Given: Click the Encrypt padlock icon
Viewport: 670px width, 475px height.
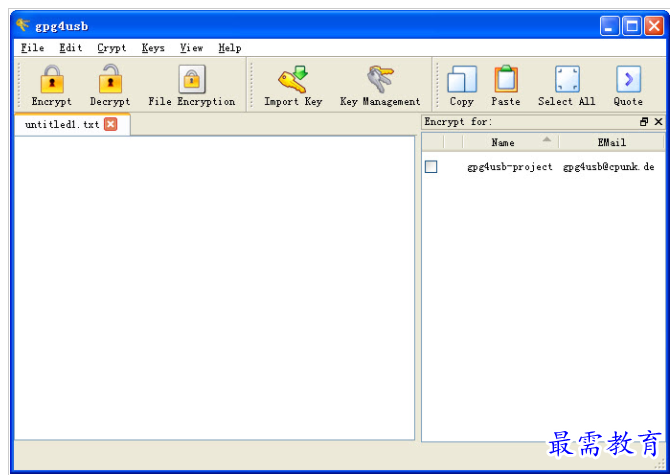Looking at the screenshot, I should 52,79.
